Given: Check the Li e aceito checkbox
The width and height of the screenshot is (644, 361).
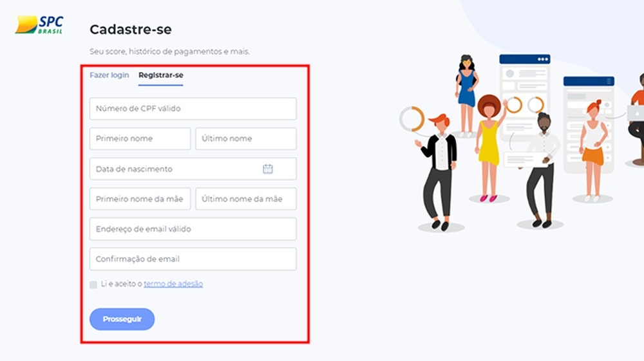Looking at the screenshot, I should (x=93, y=284).
